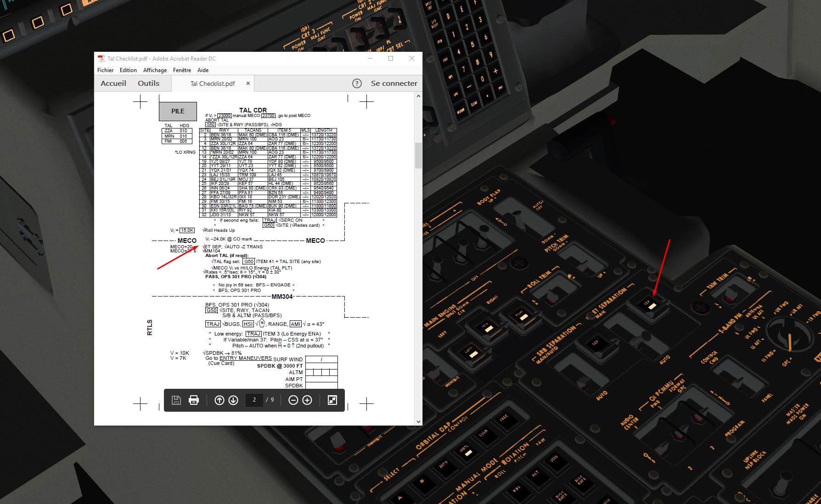Click the page number input field
The image size is (821, 504).
(x=254, y=400)
